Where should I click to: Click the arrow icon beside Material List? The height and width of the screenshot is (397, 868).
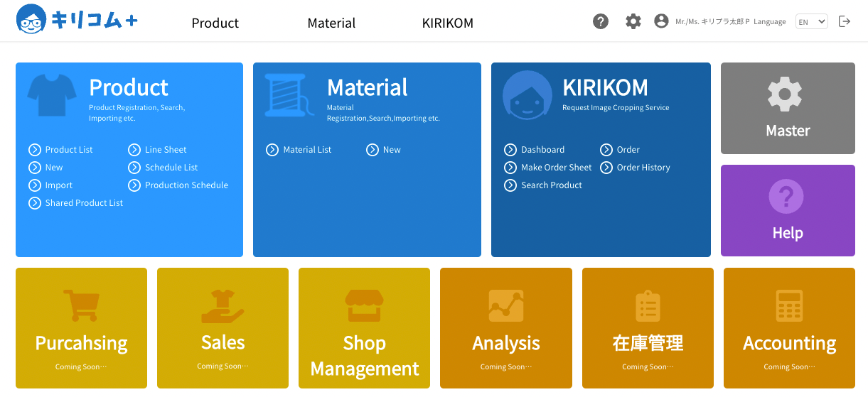272,150
